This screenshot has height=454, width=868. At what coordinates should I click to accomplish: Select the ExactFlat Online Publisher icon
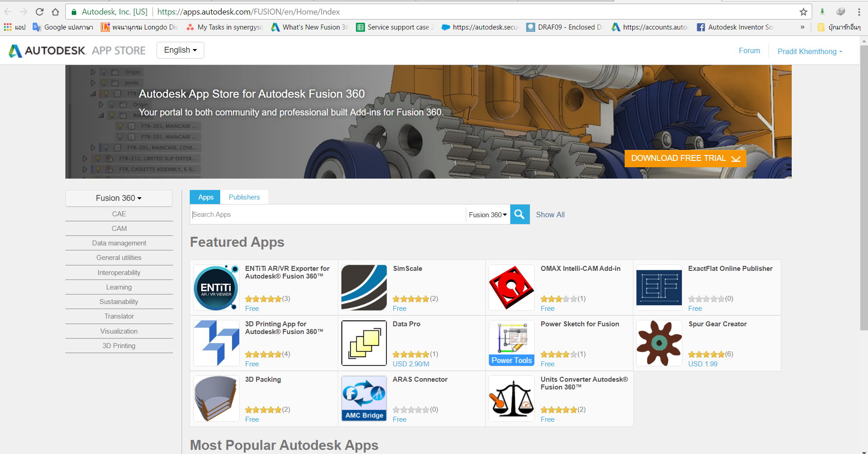tap(659, 287)
